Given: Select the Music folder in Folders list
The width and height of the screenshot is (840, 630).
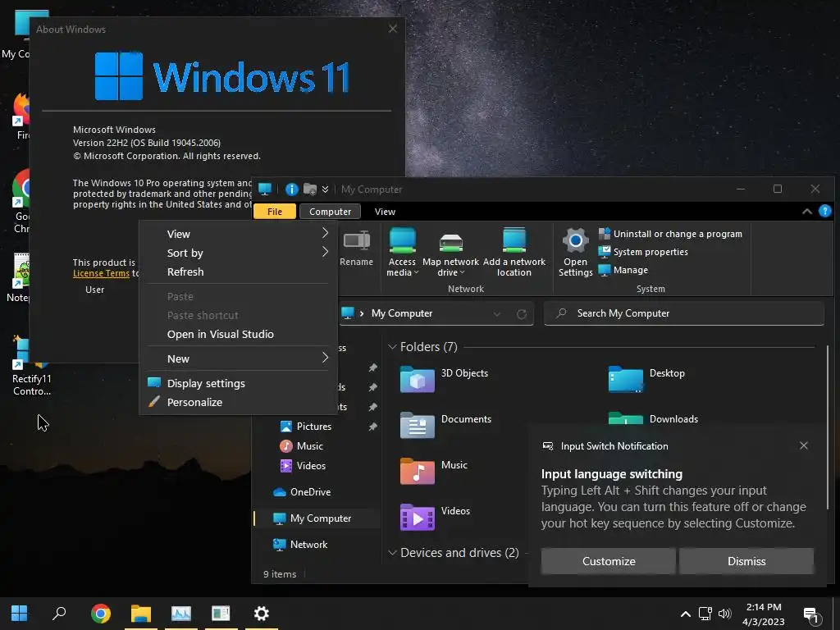Looking at the screenshot, I should (x=434, y=471).
